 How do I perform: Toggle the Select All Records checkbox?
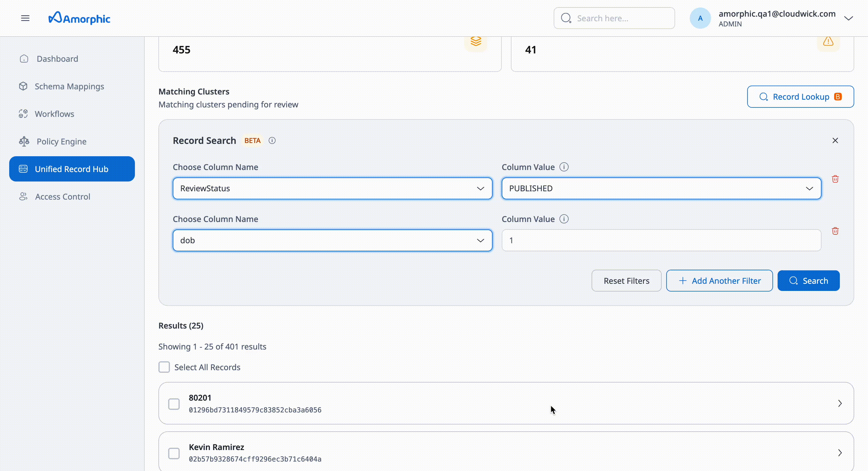click(164, 367)
